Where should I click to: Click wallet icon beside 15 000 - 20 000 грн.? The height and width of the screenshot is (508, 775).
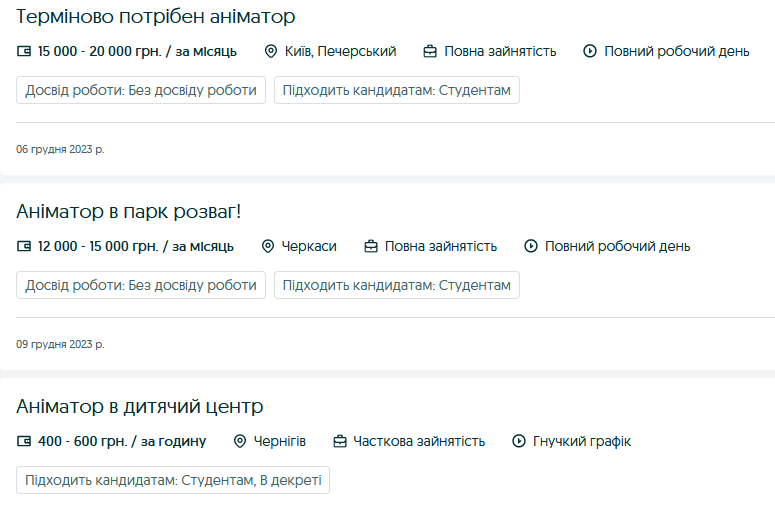(25, 51)
